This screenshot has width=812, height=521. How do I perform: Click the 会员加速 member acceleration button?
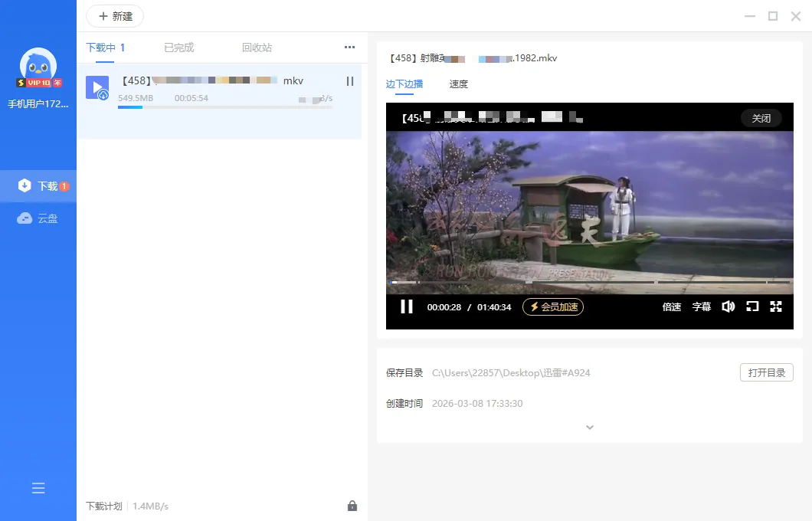pyautogui.click(x=553, y=306)
